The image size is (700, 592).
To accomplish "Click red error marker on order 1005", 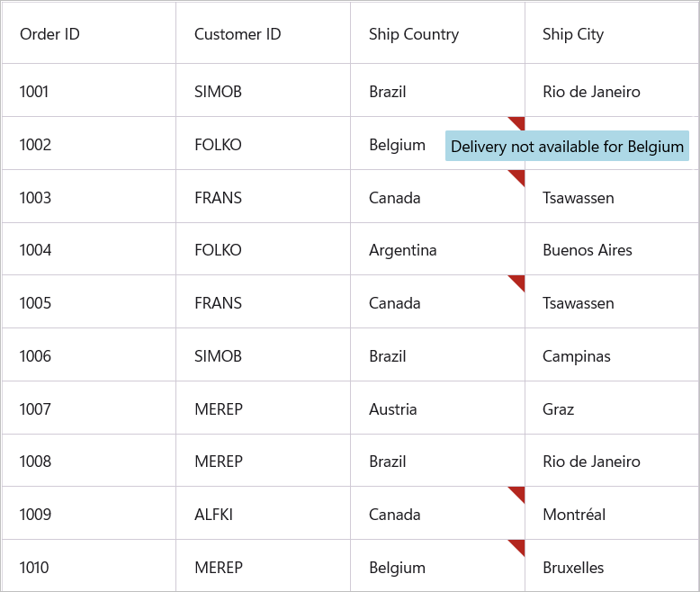I will (x=518, y=281).
